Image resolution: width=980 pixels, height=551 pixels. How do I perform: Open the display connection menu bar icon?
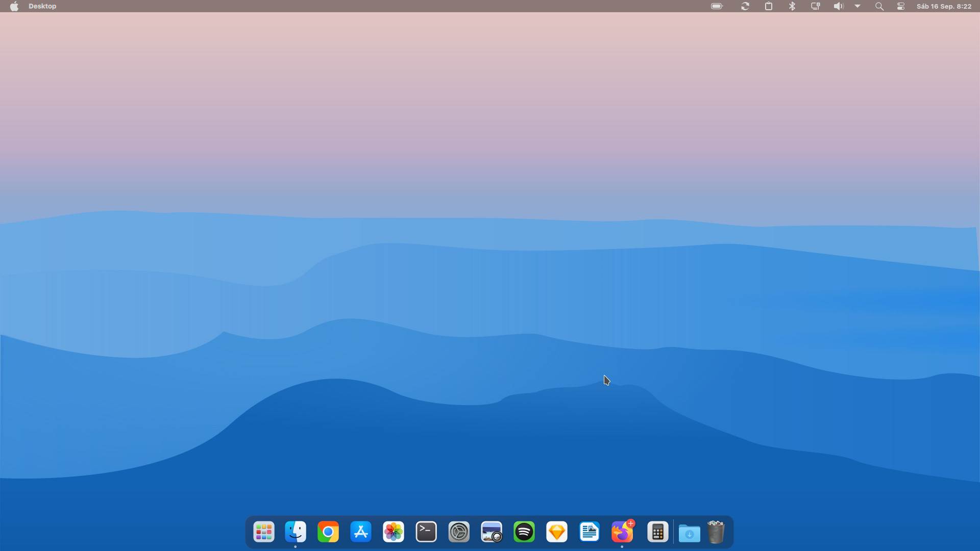816,6
